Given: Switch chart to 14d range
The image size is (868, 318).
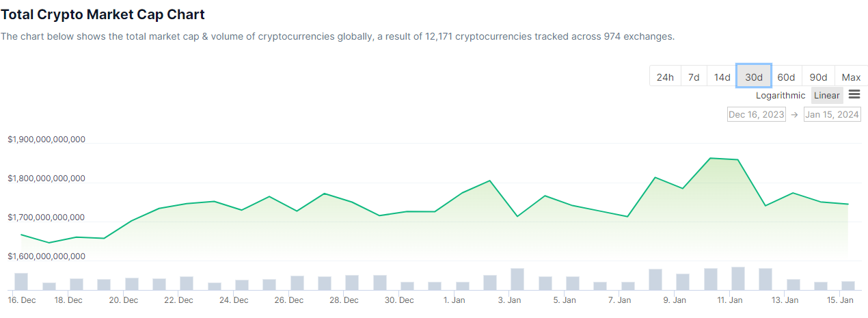Looking at the screenshot, I should (x=722, y=77).
